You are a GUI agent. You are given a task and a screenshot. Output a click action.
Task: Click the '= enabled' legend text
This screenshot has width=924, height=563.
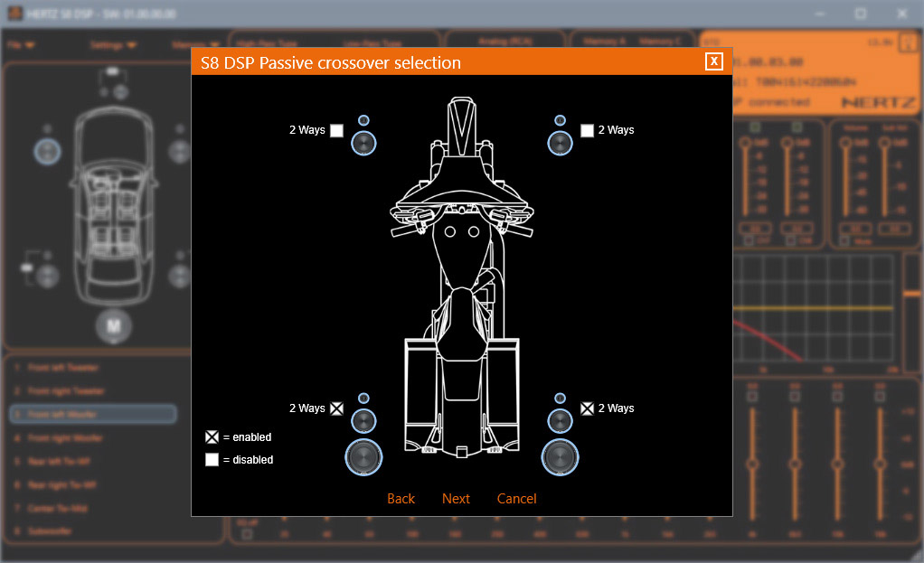pyautogui.click(x=248, y=437)
